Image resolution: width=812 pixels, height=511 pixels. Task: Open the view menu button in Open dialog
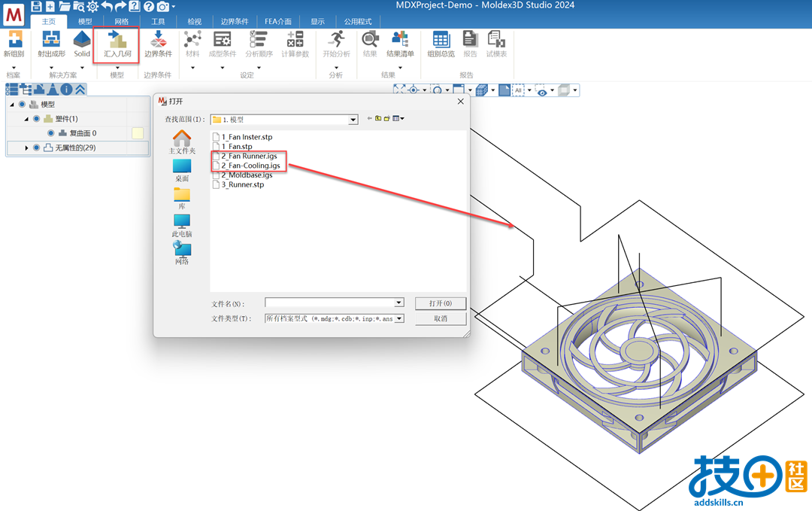398,119
